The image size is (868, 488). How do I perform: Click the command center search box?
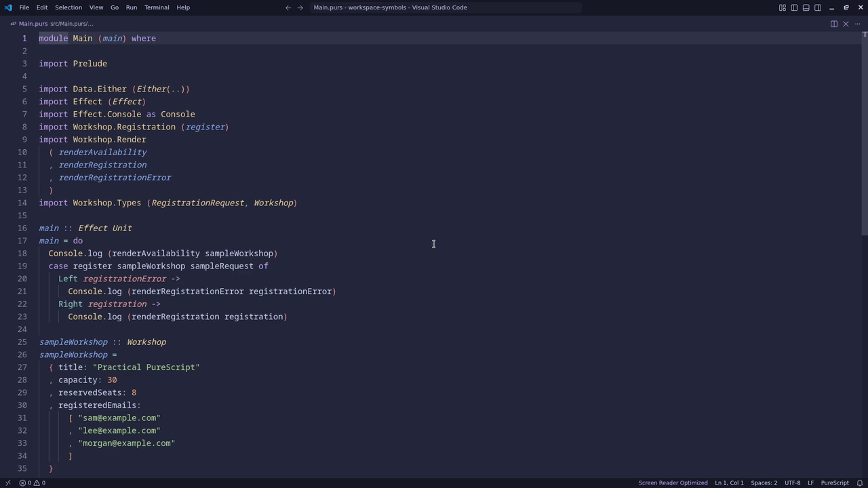[x=446, y=7]
